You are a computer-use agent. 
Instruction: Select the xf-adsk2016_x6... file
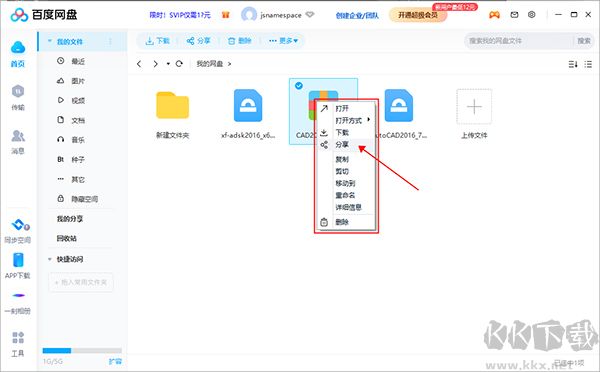click(x=248, y=105)
